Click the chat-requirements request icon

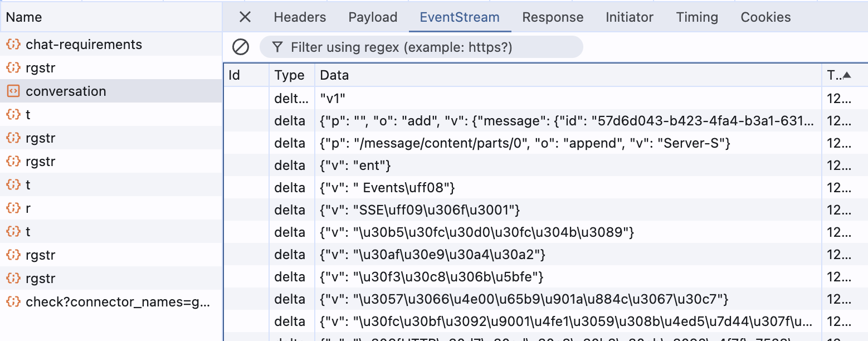click(13, 45)
